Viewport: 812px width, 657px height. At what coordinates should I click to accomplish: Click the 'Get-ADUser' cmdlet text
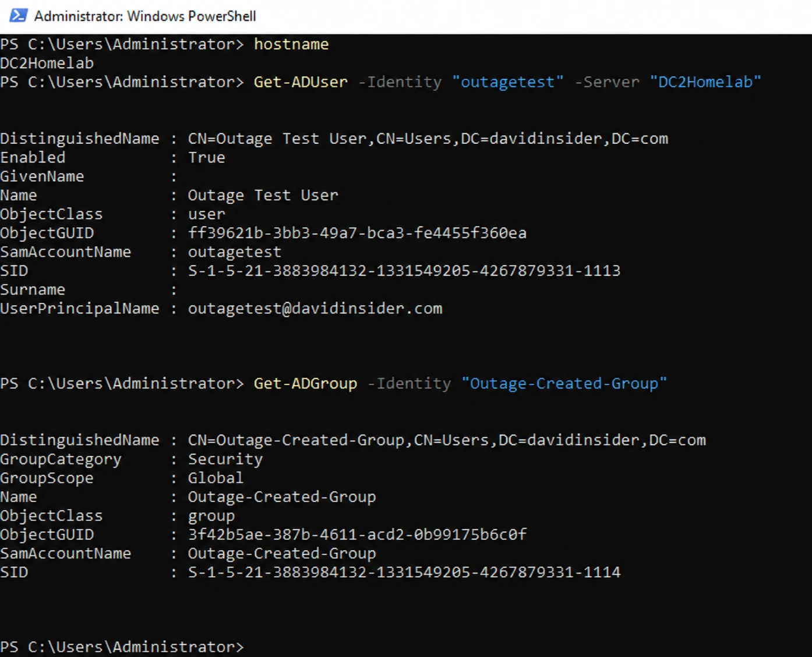(x=301, y=82)
